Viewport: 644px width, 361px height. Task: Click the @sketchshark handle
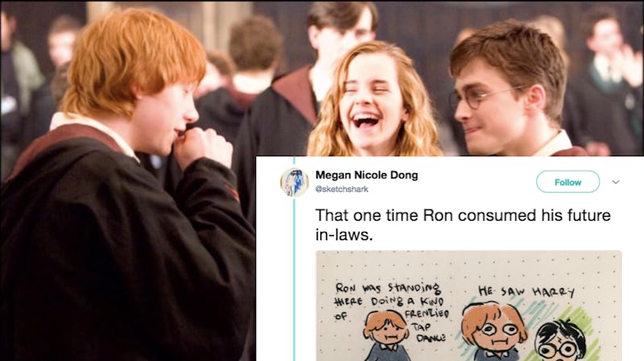[341, 189]
